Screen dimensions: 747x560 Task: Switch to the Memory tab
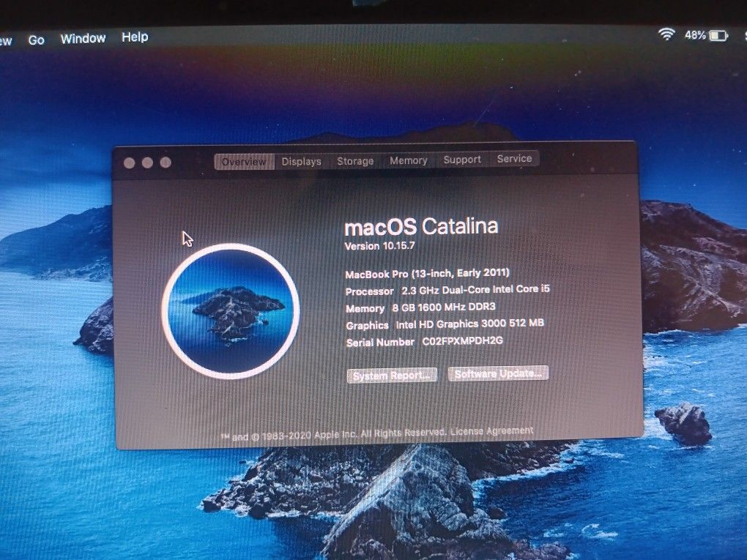coord(408,160)
